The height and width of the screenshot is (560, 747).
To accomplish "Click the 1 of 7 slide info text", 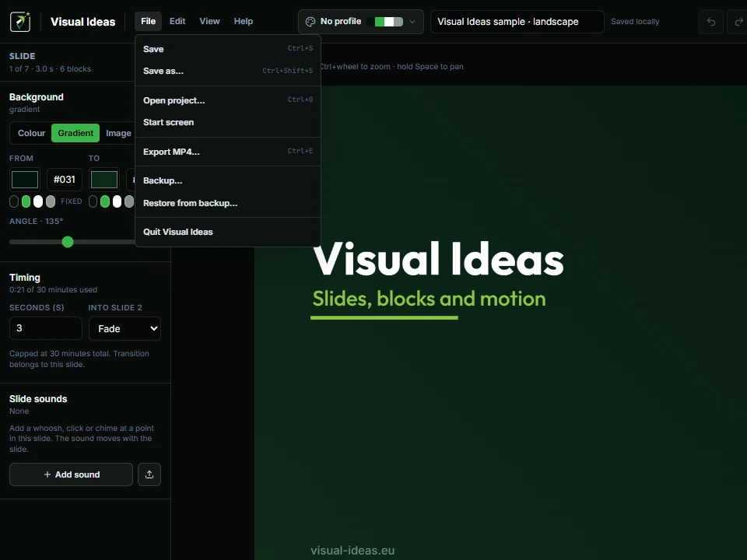I will click(50, 69).
